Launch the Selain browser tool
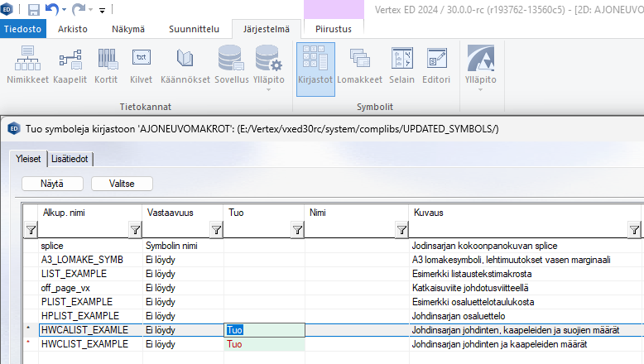Image resolution: width=644 pixels, height=364 pixels. point(402,65)
